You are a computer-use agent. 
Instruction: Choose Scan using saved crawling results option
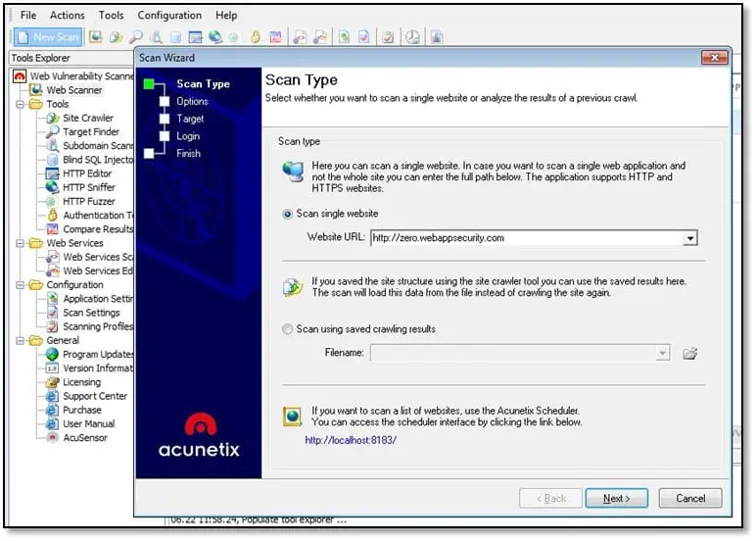[x=287, y=329]
